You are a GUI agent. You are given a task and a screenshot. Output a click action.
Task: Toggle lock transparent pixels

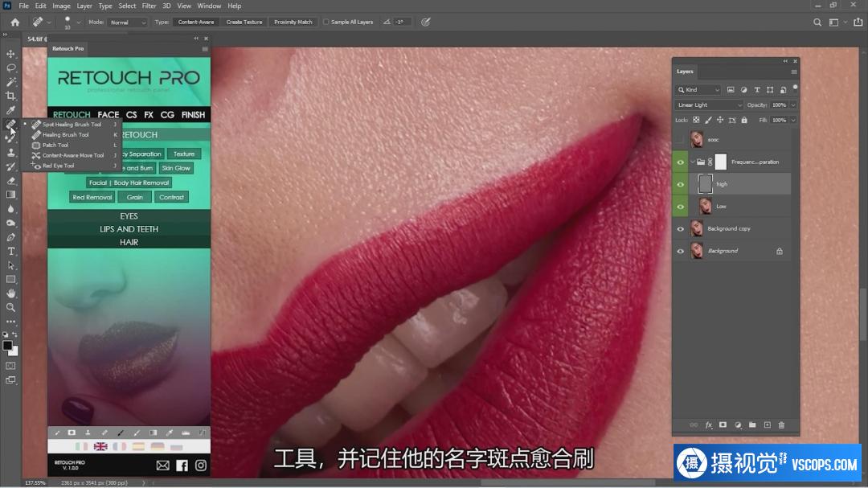(x=696, y=120)
